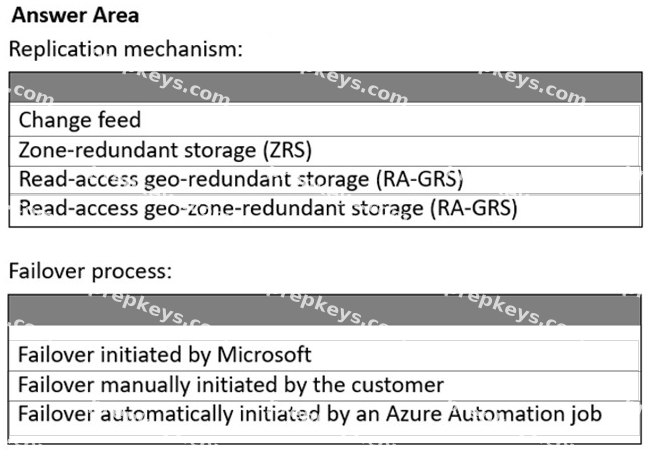
Task: Select failover by an Azure Automation job
Action: [325, 415]
